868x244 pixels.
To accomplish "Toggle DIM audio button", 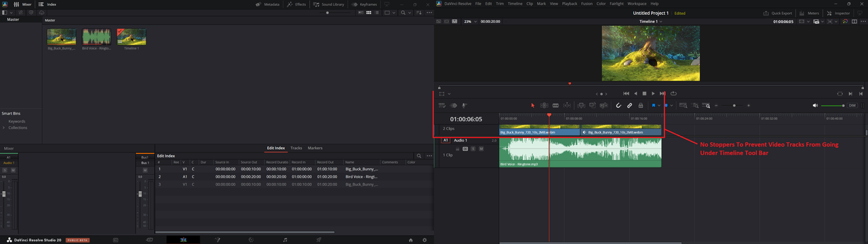I will pos(852,105).
